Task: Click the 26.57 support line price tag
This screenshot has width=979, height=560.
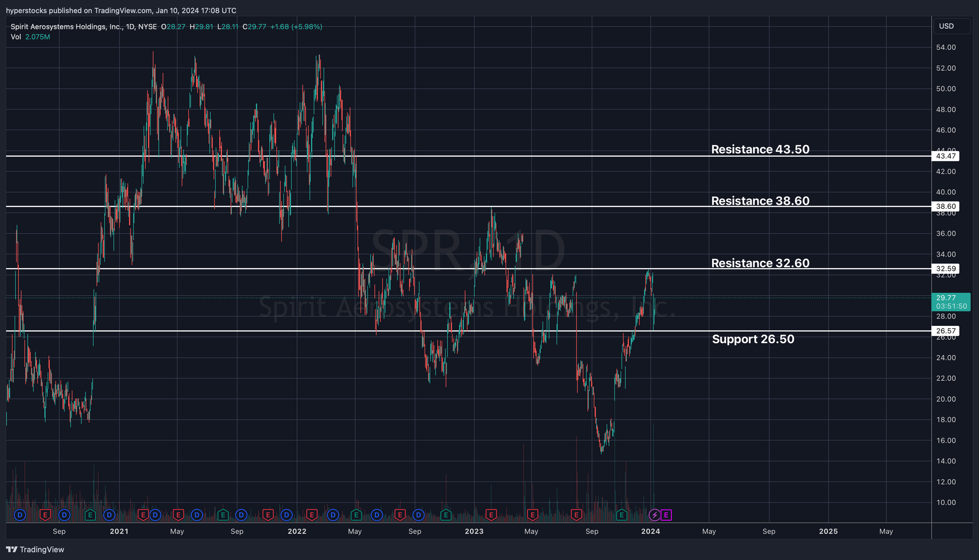Action: click(946, 331)
